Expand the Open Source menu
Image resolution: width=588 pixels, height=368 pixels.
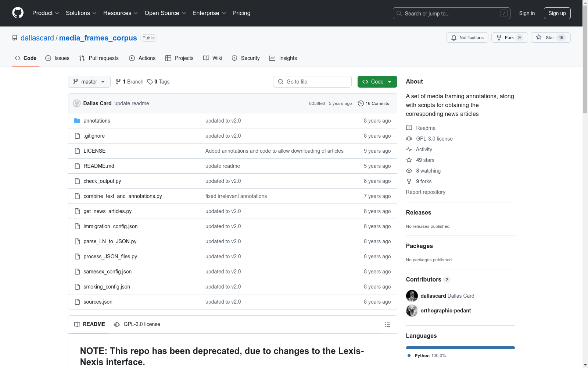click(x=165, y=13)
